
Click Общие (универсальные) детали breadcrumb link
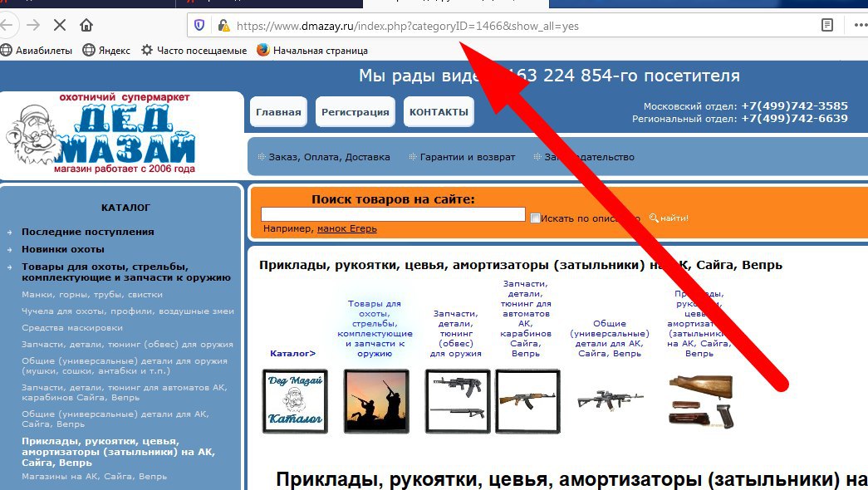point(610,338)
